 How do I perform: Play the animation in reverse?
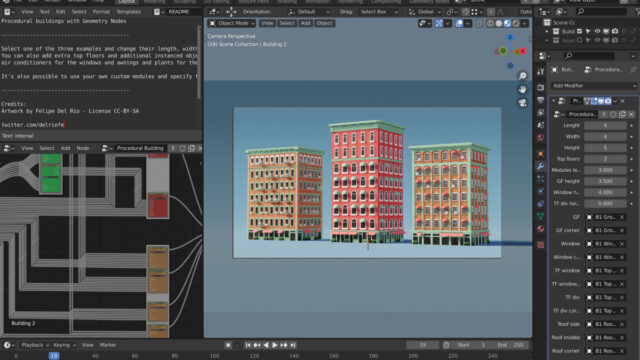click(266, 345)
